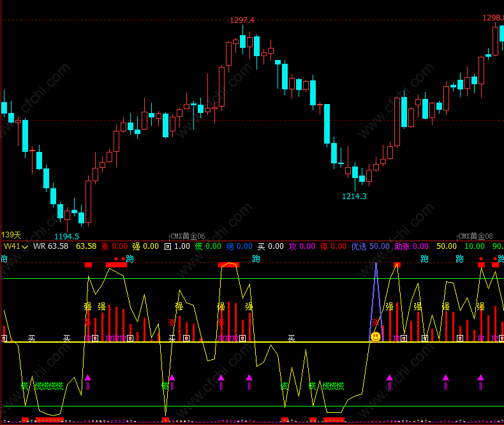Click the 助涨 0.00 indicator readout

(x=411, y=246)
